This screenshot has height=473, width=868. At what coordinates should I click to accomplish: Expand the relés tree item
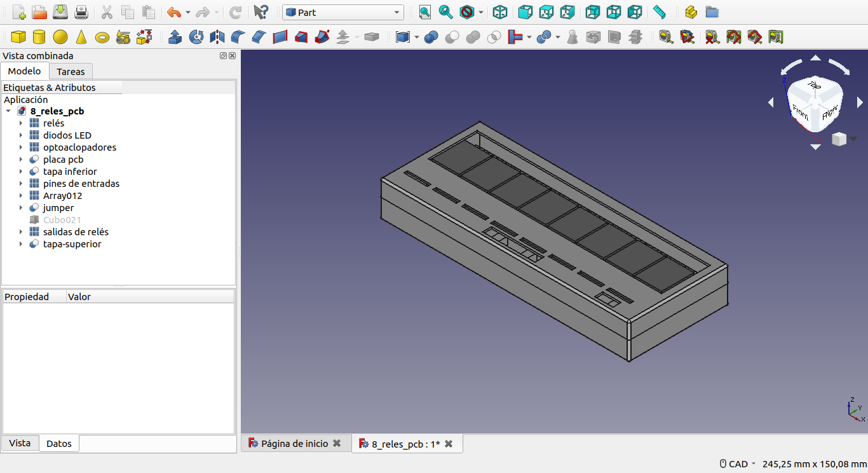(21, 123)
